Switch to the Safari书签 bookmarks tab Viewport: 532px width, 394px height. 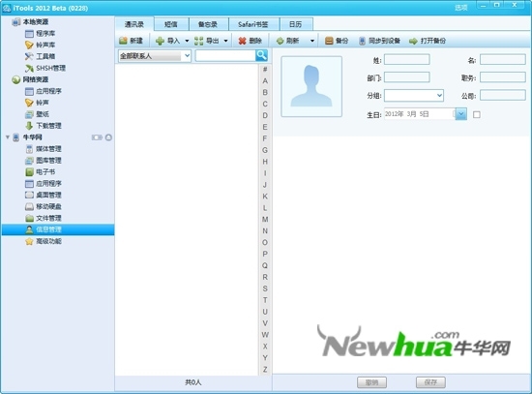click(253, 24)
